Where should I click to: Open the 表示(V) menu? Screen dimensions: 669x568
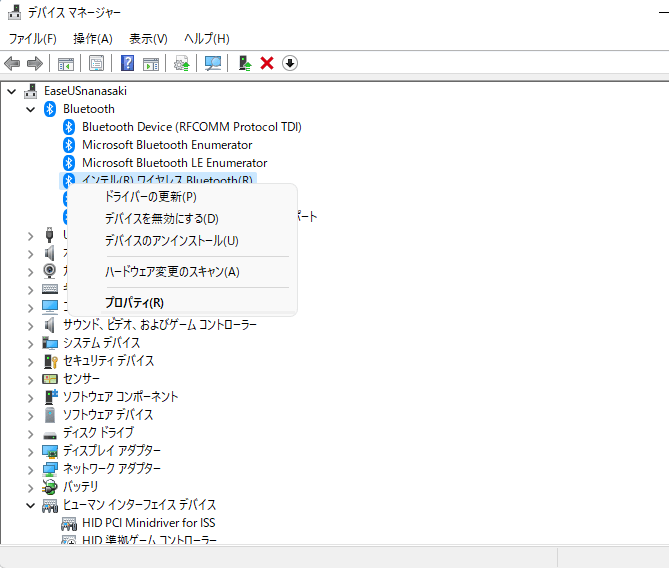point(148,39)
